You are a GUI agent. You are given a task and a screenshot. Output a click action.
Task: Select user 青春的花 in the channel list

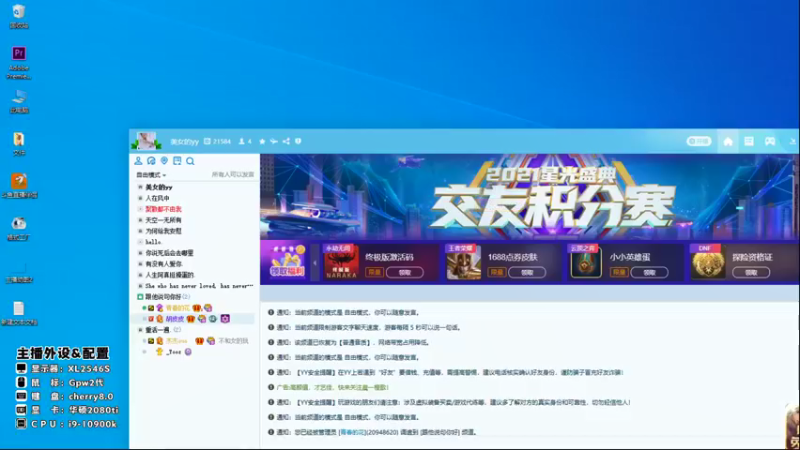pos(178,308)
